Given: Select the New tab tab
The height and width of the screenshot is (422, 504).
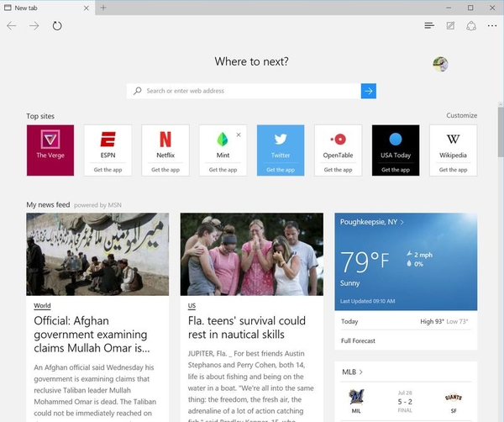Looking at the screenshot, I should [42, 8].
